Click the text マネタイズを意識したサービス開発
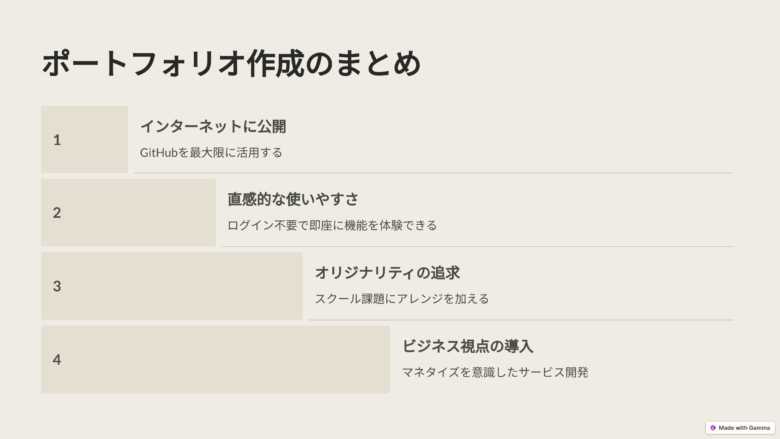Viewport: 780px width, 439px height. pos(495,372)
